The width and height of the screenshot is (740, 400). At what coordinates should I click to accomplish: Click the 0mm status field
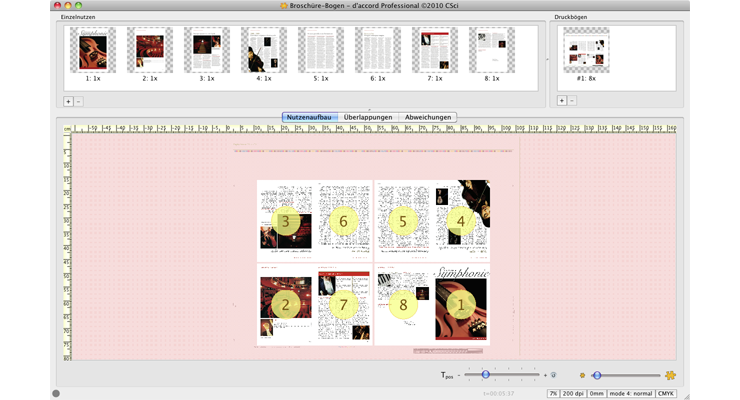[597, 393]
